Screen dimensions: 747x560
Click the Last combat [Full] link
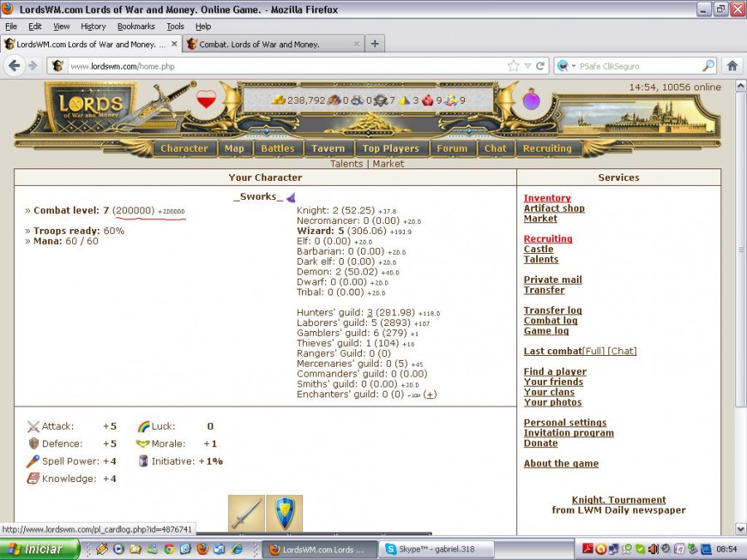pos(594,351)
